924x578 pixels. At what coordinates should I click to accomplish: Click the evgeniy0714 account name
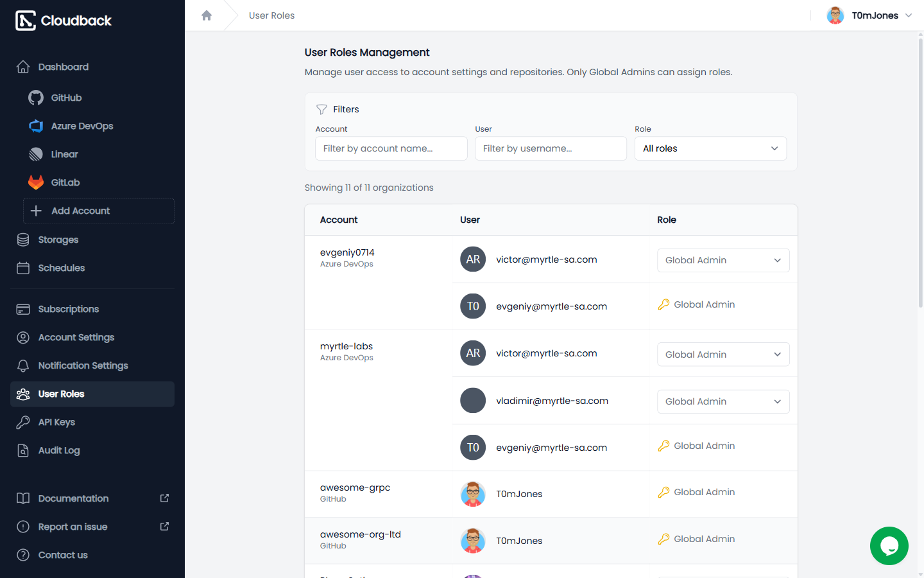point(347,252)
